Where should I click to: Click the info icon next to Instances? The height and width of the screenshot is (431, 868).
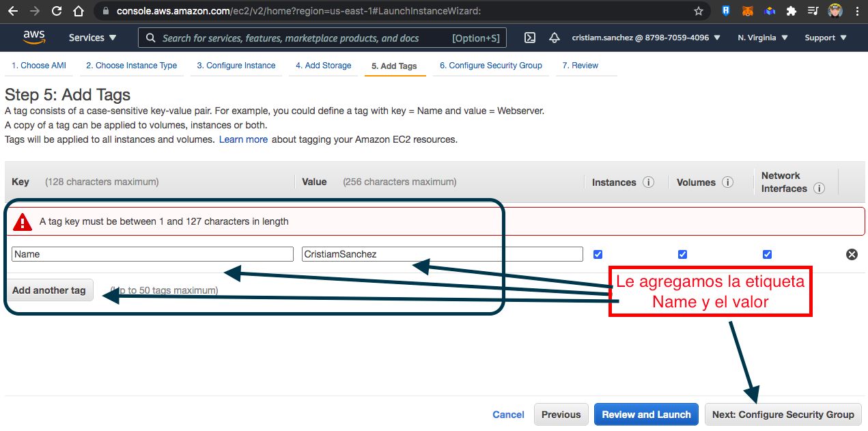coord(649,182)
